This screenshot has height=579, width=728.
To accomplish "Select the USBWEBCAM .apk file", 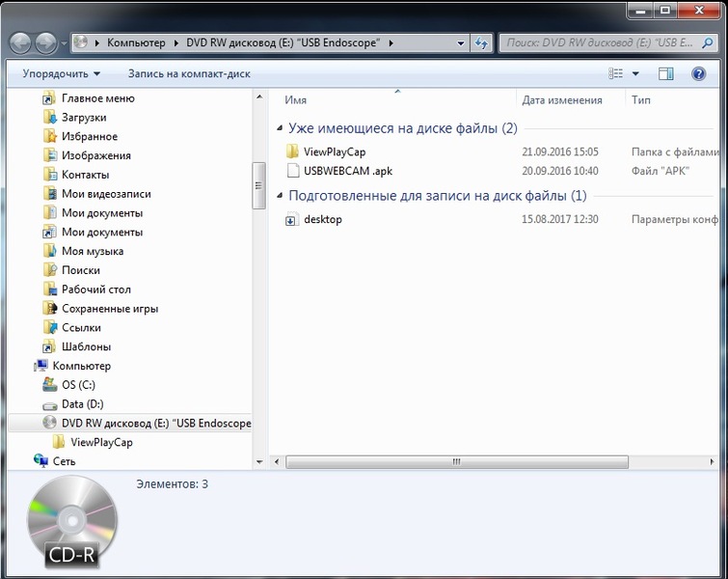I will pos(347,171).
